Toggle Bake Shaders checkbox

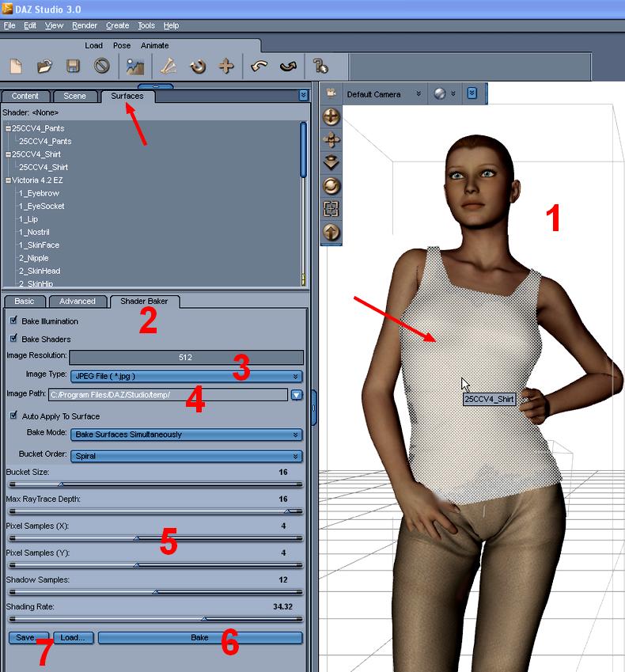[x=13, y=338]
